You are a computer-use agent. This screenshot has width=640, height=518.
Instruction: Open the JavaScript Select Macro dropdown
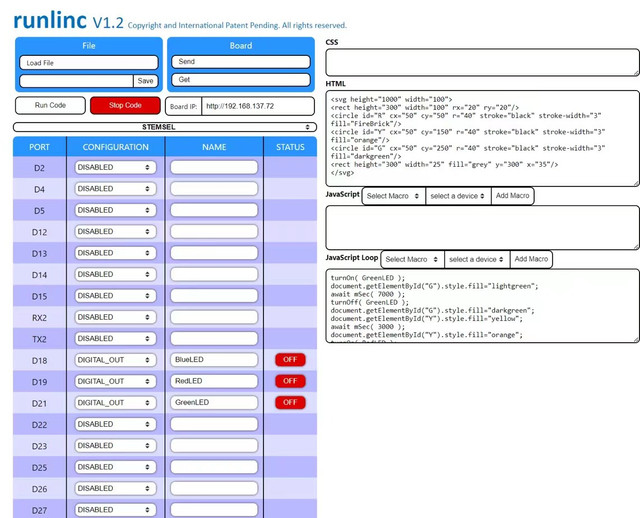pos(393,196)
